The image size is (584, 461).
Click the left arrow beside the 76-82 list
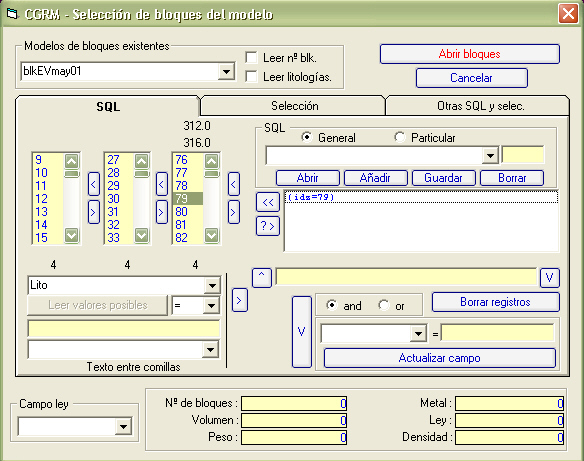(234, 184)
